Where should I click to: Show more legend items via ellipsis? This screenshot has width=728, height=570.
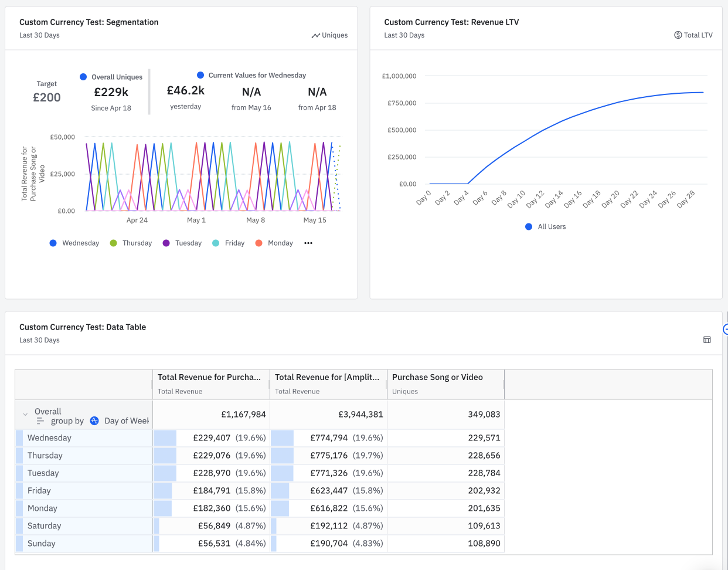(308, 243)
